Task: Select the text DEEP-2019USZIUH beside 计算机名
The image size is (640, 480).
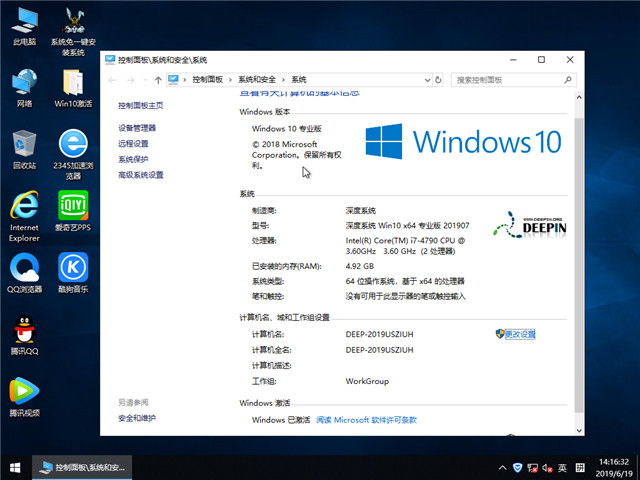Action: (x=380, y=334)
